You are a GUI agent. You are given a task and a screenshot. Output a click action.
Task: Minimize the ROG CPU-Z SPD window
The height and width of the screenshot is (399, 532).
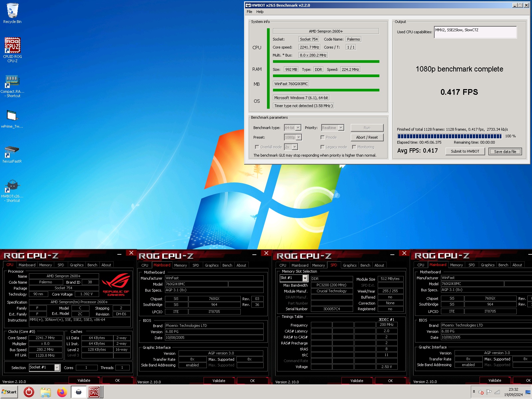pyautogui.click(x=392, y=254)
